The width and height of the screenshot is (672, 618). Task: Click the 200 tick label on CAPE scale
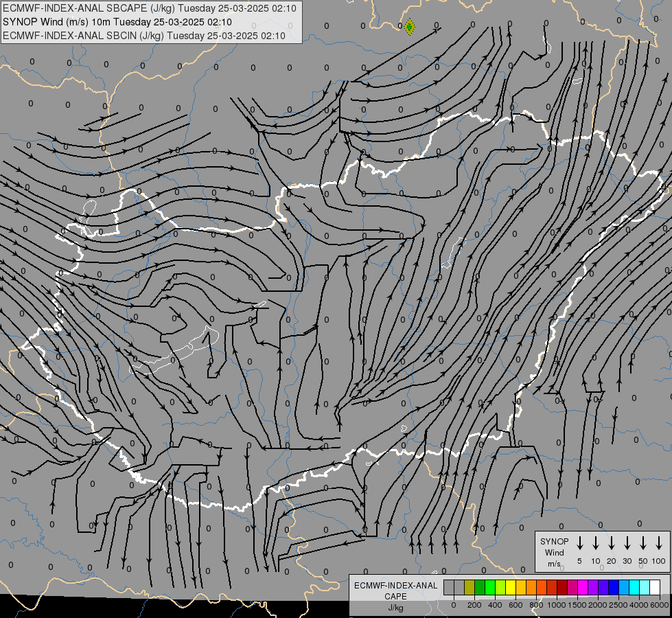(474, 605)
